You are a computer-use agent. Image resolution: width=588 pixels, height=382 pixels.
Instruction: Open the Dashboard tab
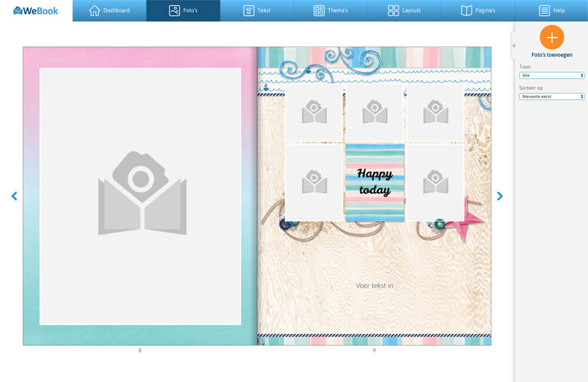pos(109,11)
